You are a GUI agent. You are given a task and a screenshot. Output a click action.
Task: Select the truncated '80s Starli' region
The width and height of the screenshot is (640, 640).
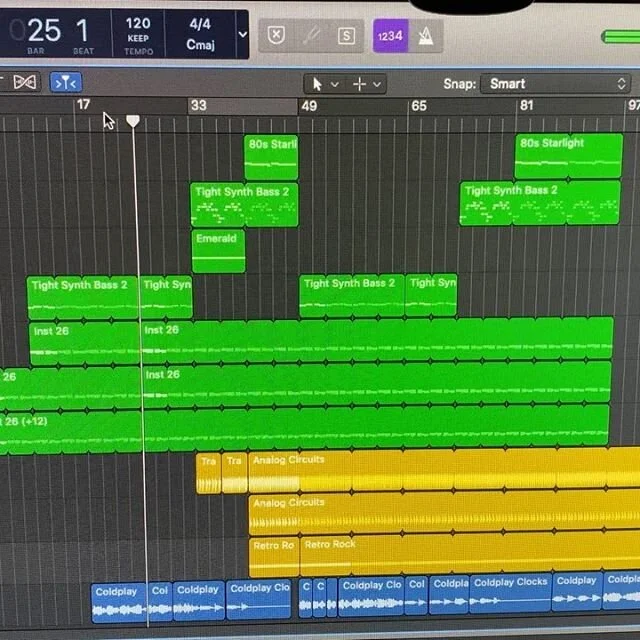pyautogui.click(x=271, y=158)
